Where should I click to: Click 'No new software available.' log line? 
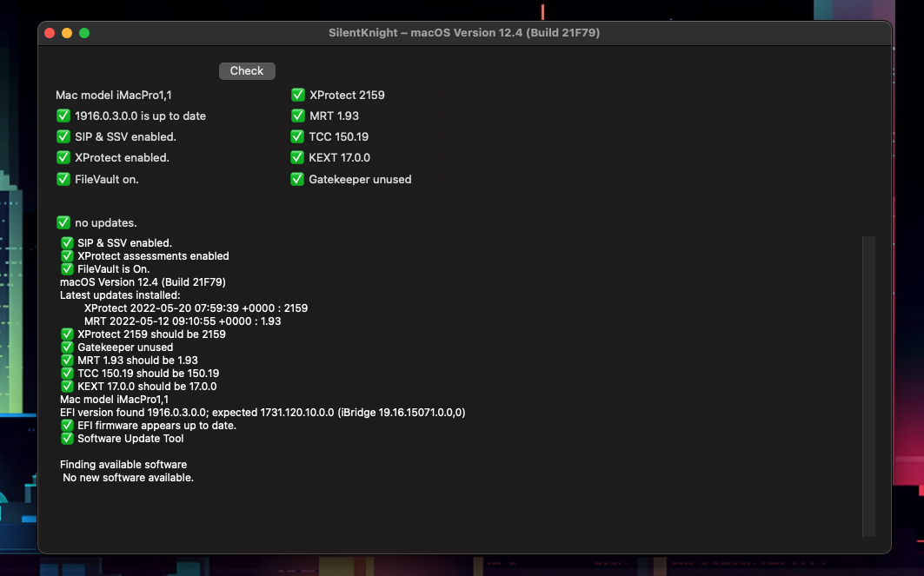[x=128, y=477]
